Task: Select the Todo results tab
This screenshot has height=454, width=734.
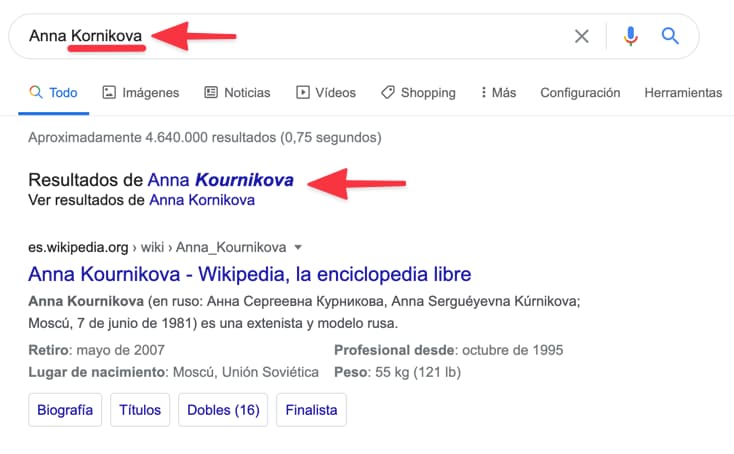Action: [53, 93]
